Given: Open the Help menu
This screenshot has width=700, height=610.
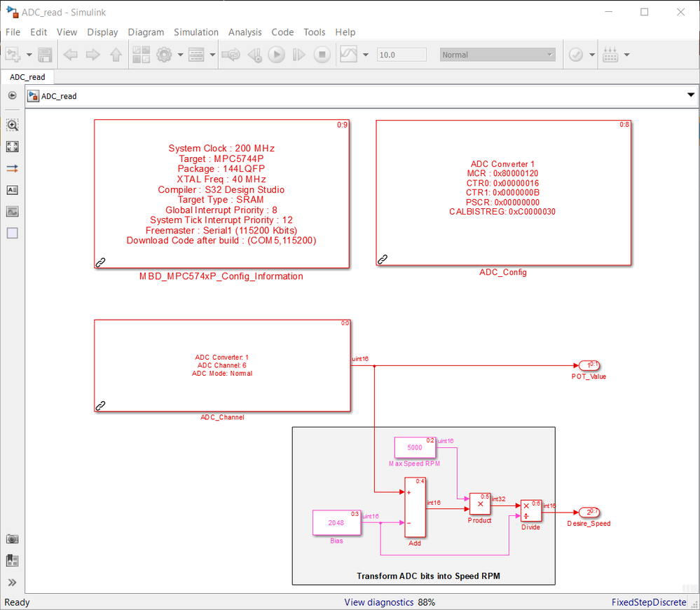Looking at the screenshot, I should coord(345,32).
